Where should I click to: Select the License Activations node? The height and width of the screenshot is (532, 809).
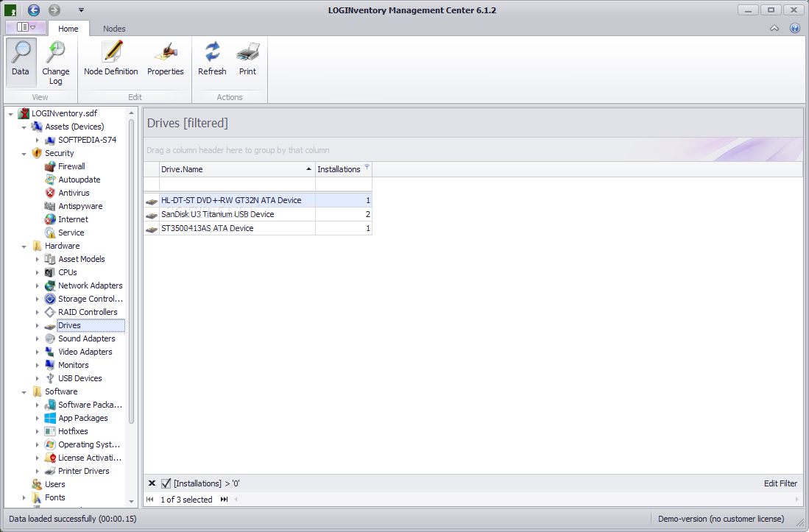click(90, 458)
